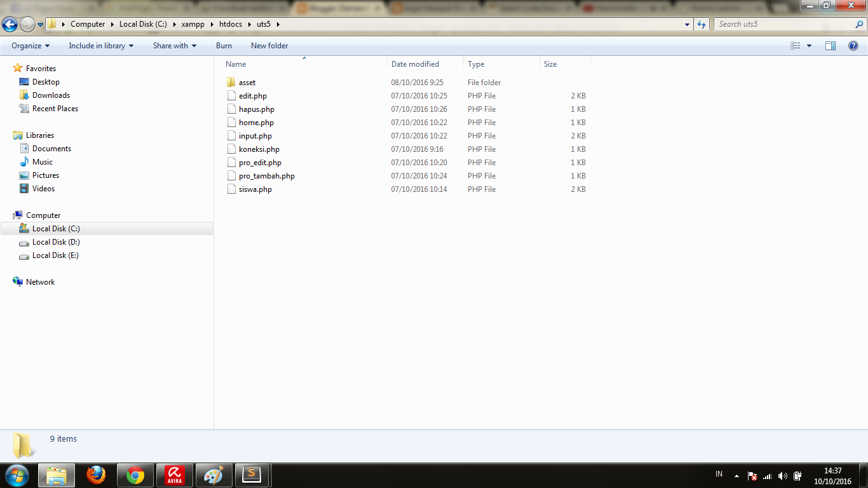Click the Back navigation arrow
Viewport: 868px width, 488px height.
coord(10,24)
